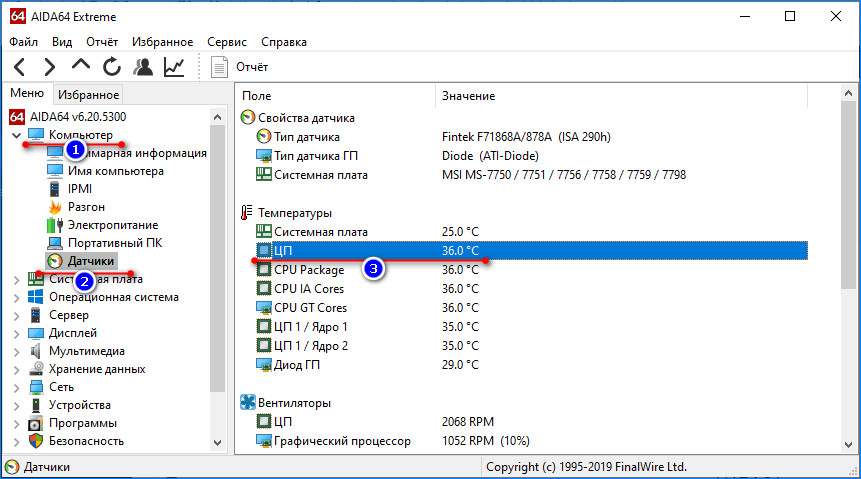
Task: Expand the Операционная система node
Action: pos(16,298)
